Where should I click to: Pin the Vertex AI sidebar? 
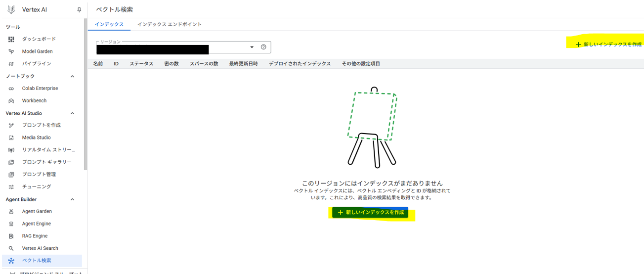[x=79, y=10]
